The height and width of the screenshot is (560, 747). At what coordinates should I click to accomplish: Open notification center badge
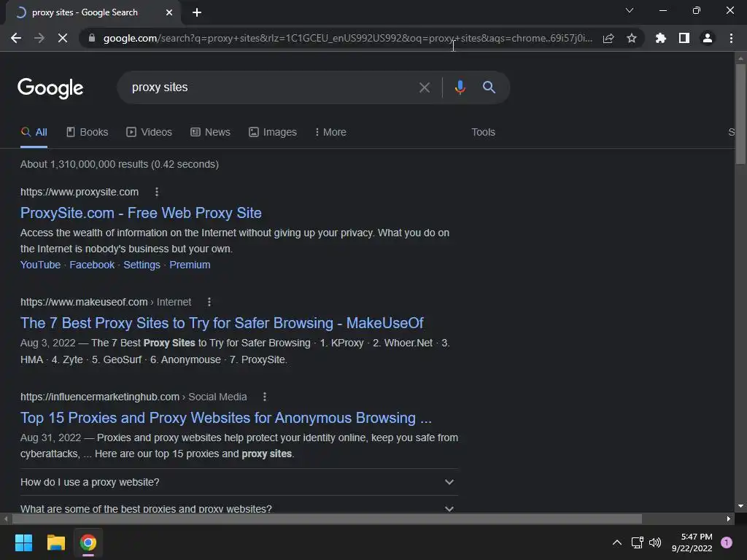point(727,542)
